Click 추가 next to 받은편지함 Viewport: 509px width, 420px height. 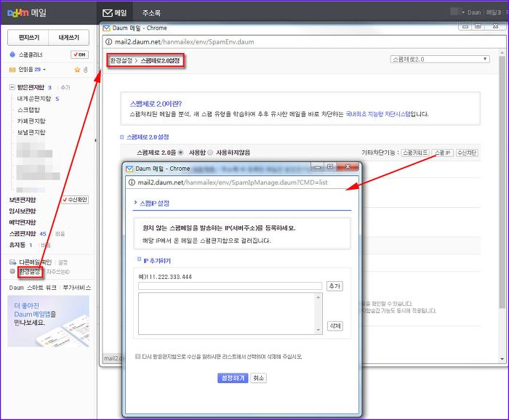tap(65, 87)
